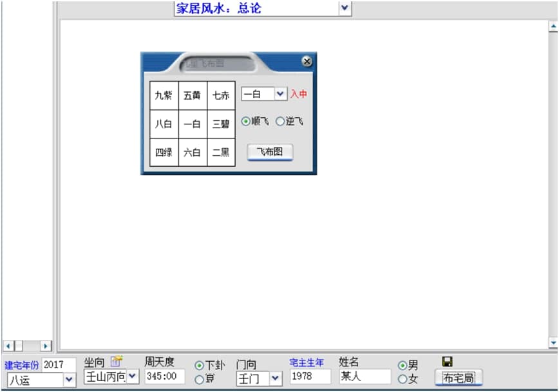Click the 七赤 grid cell
Screen dimensions: 559x392
tap(221, 95)
